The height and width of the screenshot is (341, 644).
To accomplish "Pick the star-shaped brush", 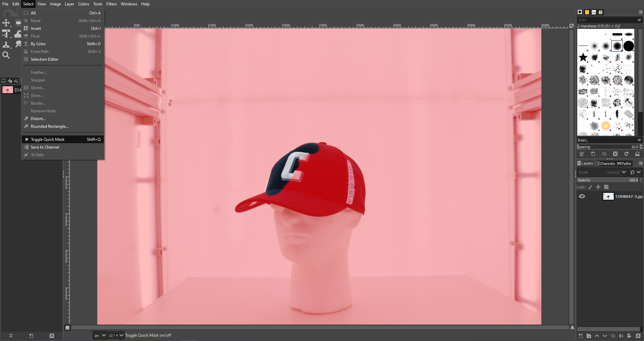I will 583,57.
